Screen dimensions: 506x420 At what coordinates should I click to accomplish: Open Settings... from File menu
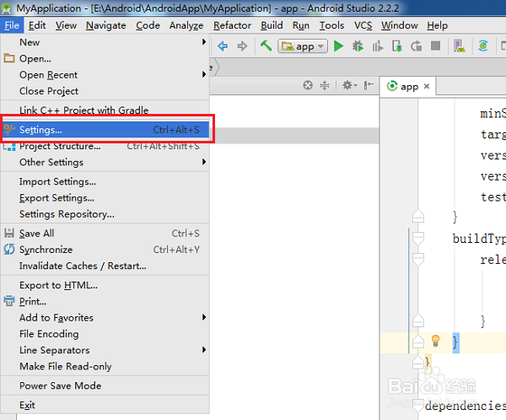pos(105,129)
